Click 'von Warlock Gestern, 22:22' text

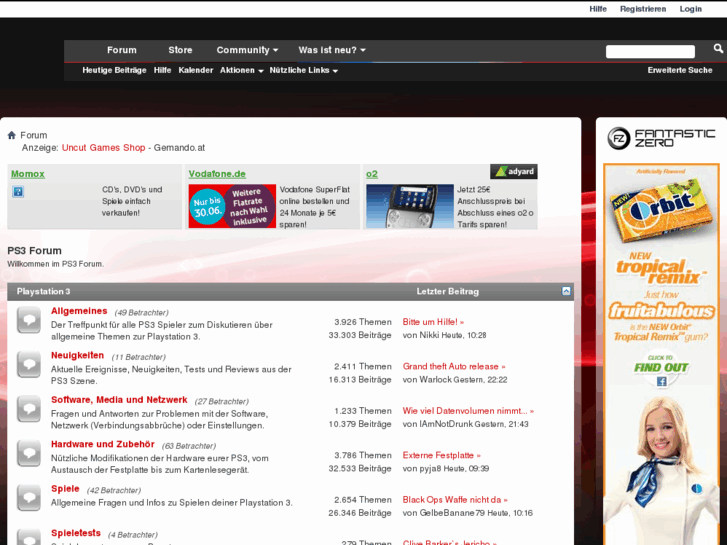click(455, 379)
